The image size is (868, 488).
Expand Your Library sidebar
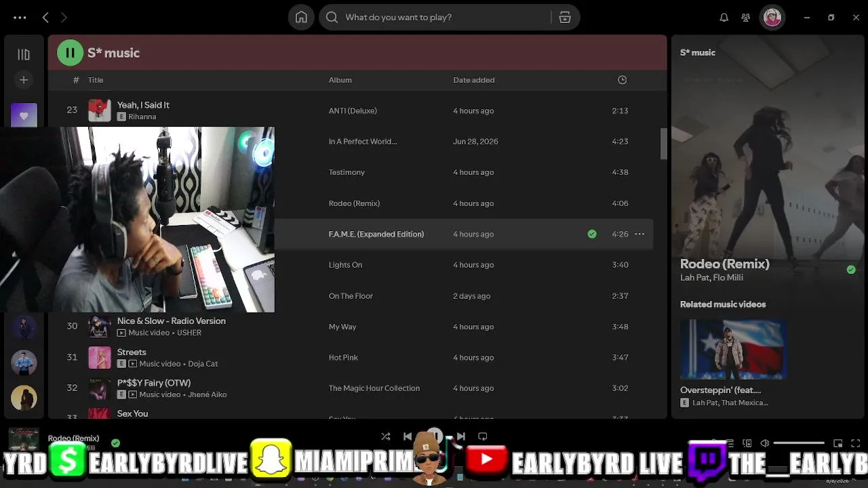tap(24, 54)
